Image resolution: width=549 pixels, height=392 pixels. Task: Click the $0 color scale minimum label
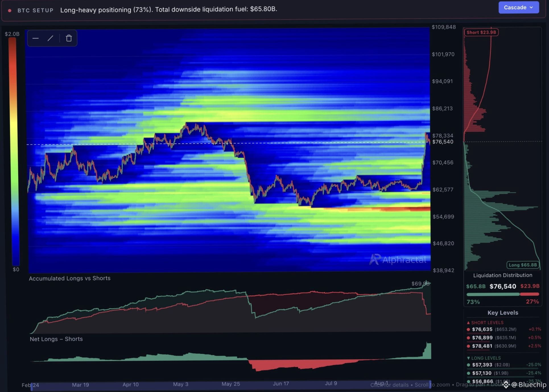click(16, 269)
